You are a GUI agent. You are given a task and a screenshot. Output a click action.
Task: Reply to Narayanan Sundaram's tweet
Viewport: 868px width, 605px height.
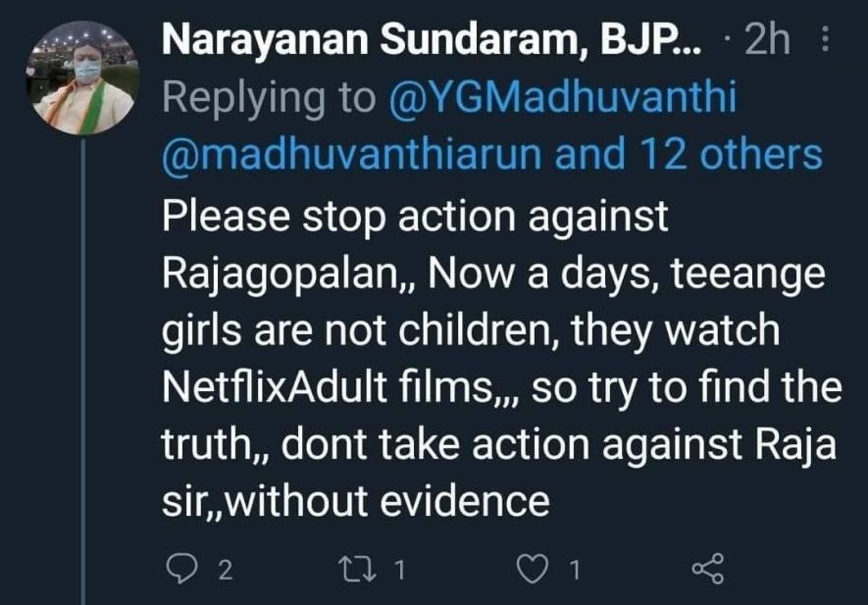point(182,570)
